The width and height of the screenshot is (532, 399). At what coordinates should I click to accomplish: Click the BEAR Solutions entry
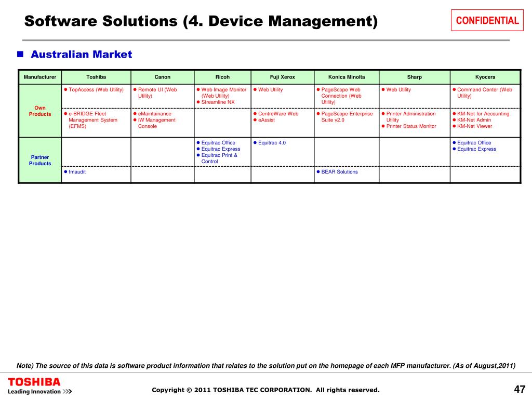tap(340, 172)
